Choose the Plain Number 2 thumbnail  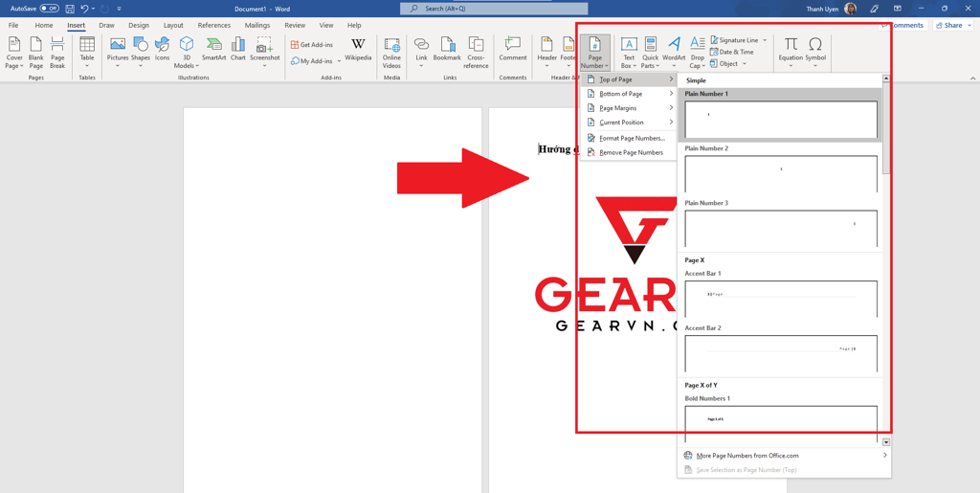tap(781, 173)
